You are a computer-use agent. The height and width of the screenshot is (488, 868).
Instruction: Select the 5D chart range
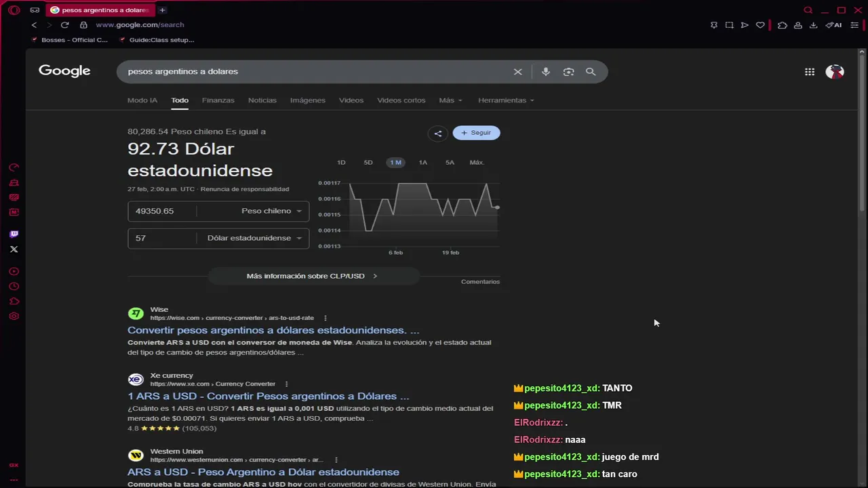[368, 163]
